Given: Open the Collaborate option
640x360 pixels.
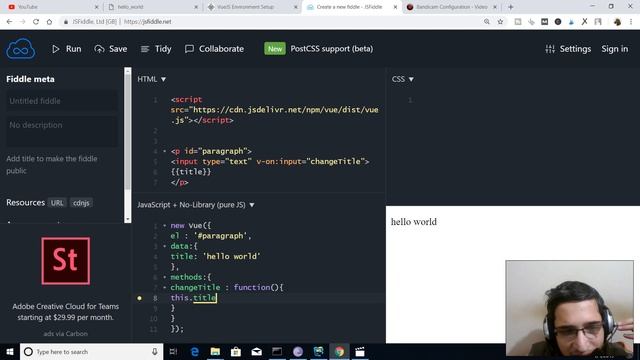Looking at the screenshot, I should coord(214,49).
